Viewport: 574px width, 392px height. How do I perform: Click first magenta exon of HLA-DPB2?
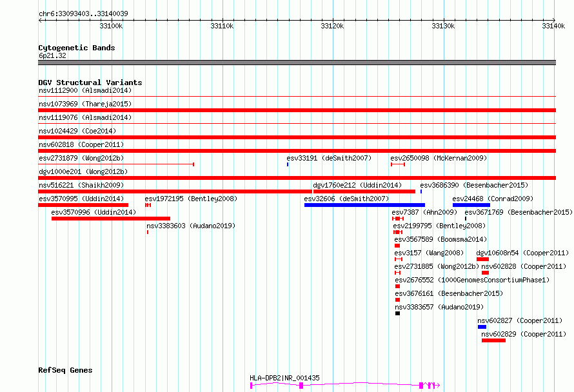coord(252,386)
